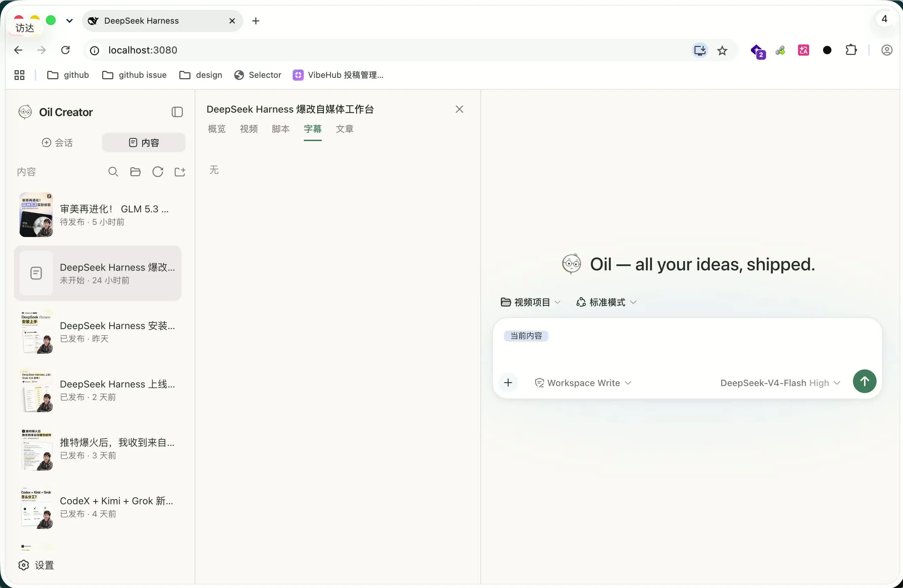Image resolution: width=903 pixels, height=588 pixels.
Task: Open content search magnifier icon
Action: tap(113, 172)
